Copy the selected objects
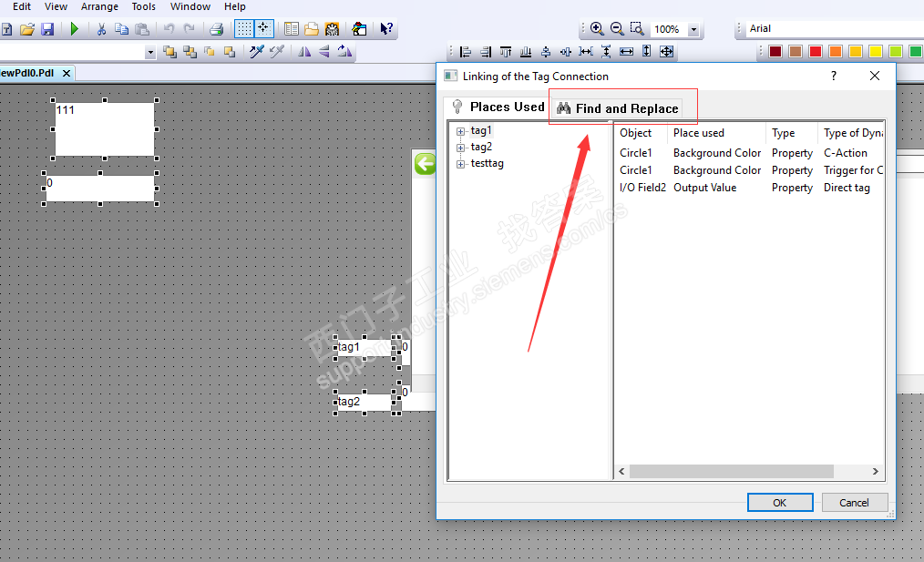This screenshot has height=562, width=924. (121, 29)
